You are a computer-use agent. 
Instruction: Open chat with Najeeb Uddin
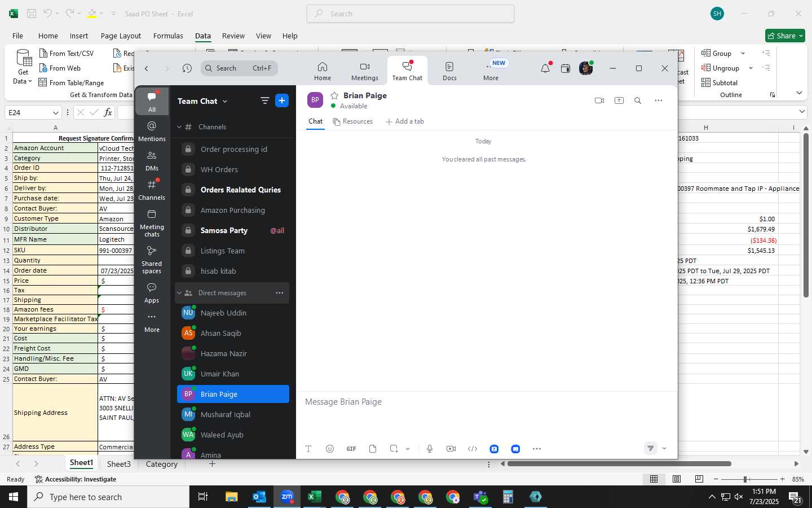[232, 313]
